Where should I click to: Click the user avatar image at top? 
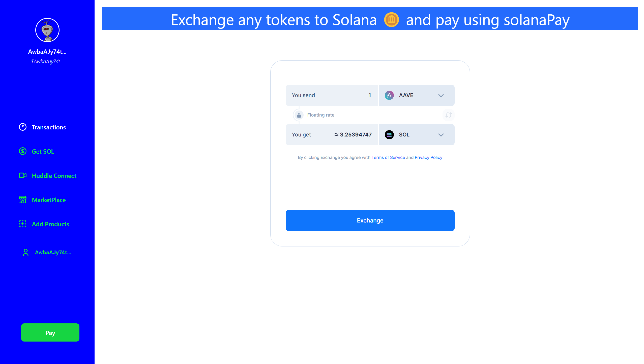(47, 30)
